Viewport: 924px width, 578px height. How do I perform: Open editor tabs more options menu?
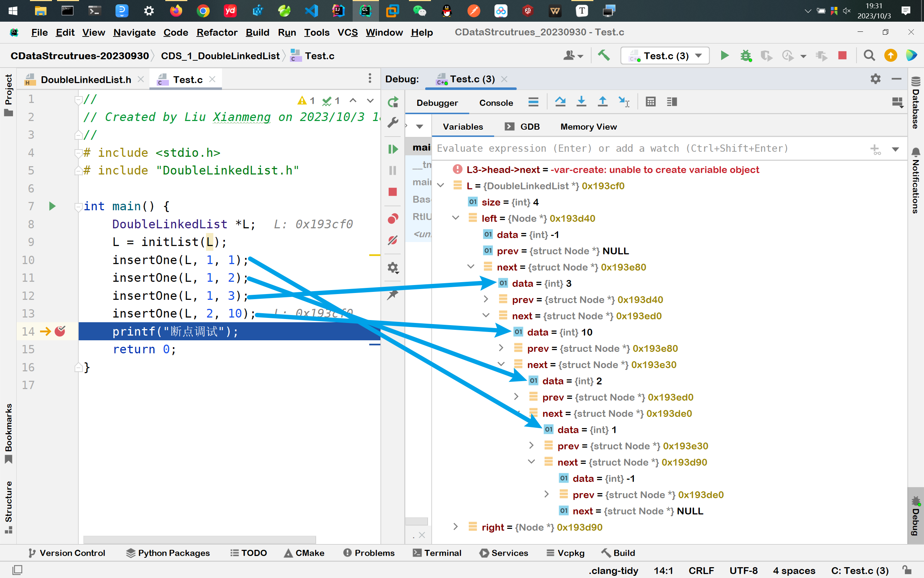point(370,79)
